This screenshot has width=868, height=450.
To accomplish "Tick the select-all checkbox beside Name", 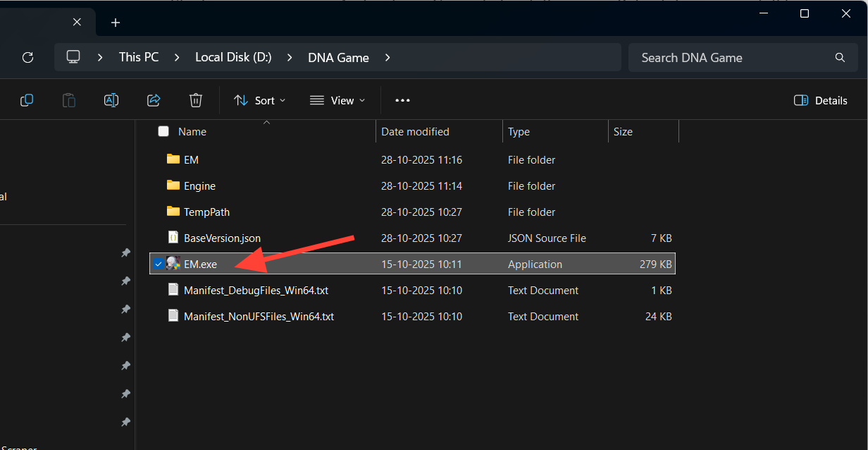I will point(163,131).
